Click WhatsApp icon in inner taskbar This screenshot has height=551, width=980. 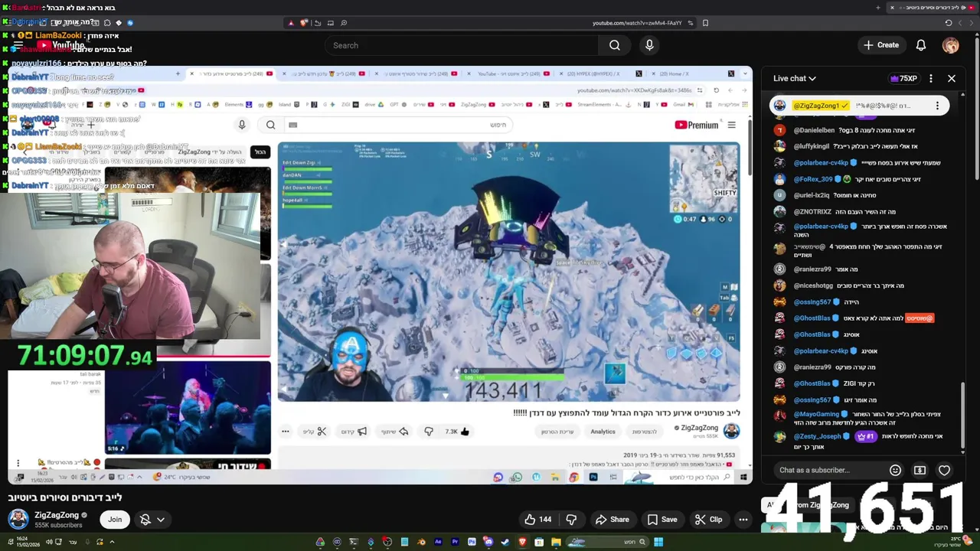tap(517, 478)
